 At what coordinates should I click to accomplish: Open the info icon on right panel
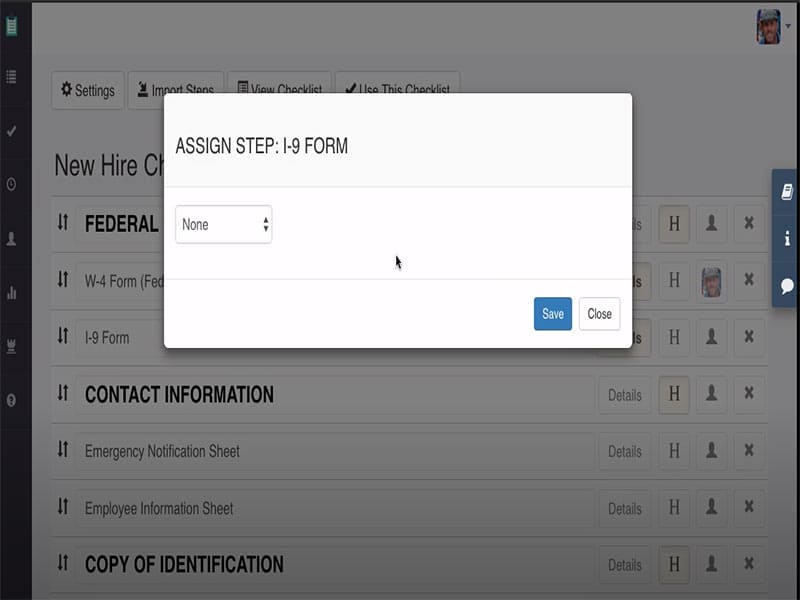pyautogui.click(x=787, y=238)
